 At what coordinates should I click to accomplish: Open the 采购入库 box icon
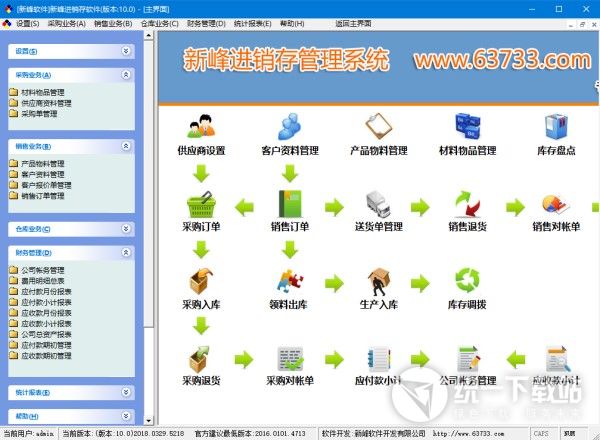pyautogui.click(x=201, y=281)
